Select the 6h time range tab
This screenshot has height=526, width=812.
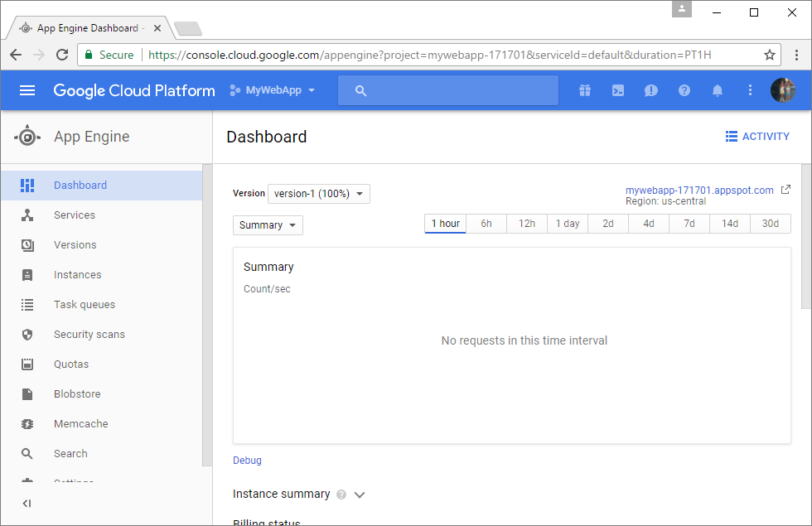[486, 224]
